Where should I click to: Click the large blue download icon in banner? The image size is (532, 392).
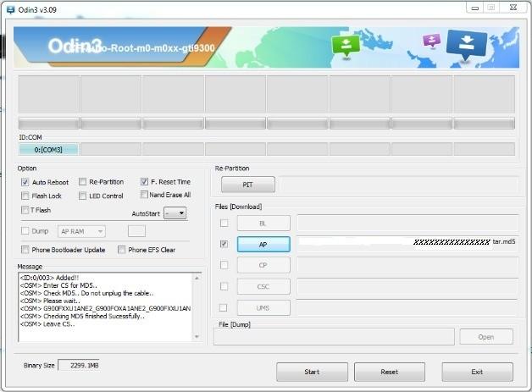(467, 44)
